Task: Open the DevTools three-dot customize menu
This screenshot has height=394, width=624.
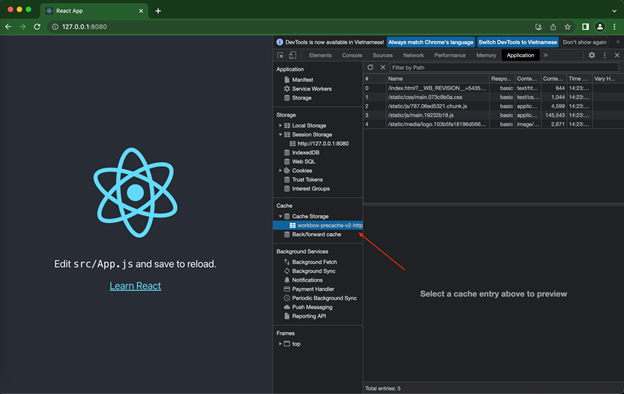Action: (604, 55)
